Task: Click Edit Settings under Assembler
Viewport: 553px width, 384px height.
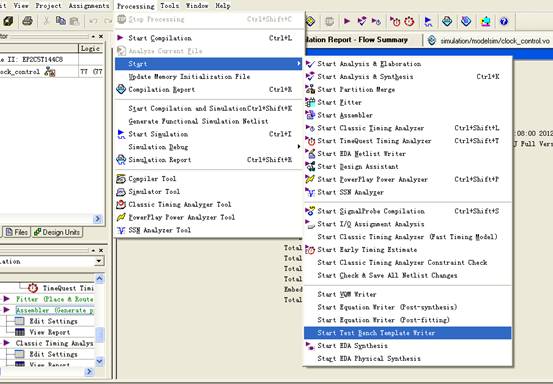Action: coord(53,321)
